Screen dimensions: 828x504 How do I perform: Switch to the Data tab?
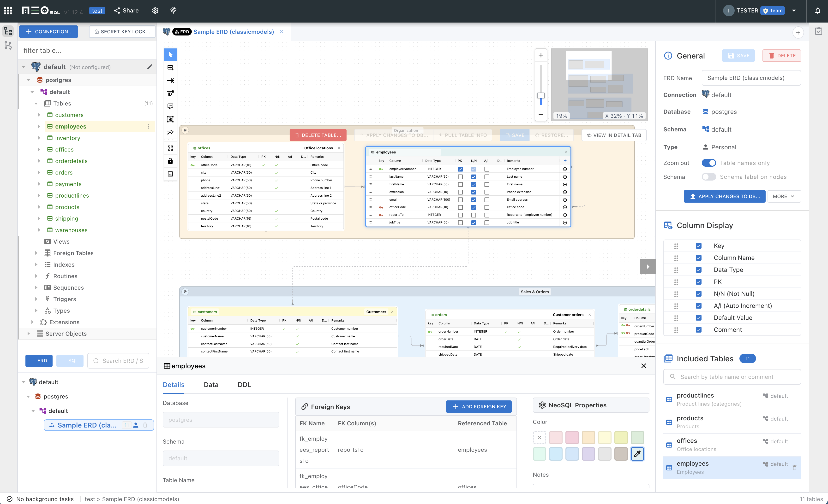point(211,384)
